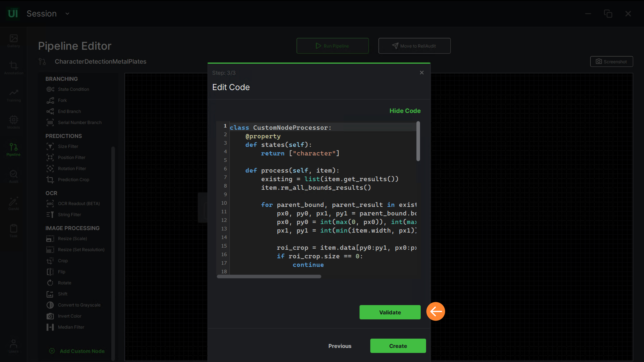Click the Crop node icon
The height and width of the screenshot is (362, 644).
click(50, 261)
